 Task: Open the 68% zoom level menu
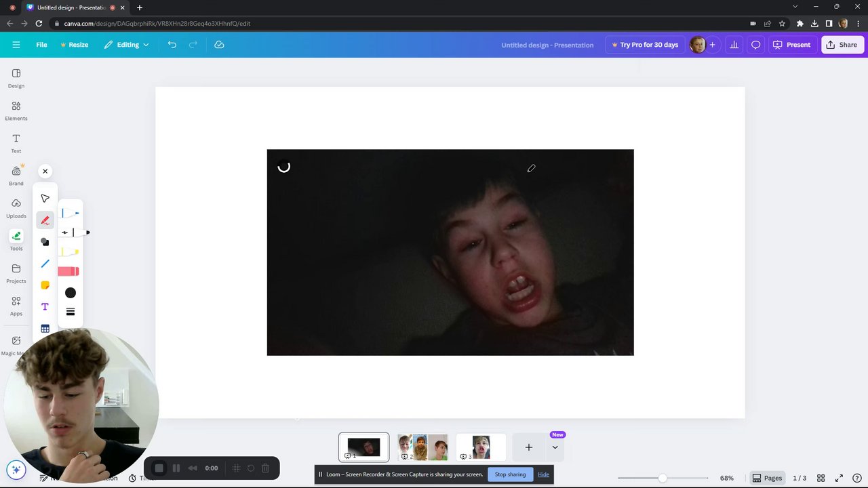tap(726, 478)
